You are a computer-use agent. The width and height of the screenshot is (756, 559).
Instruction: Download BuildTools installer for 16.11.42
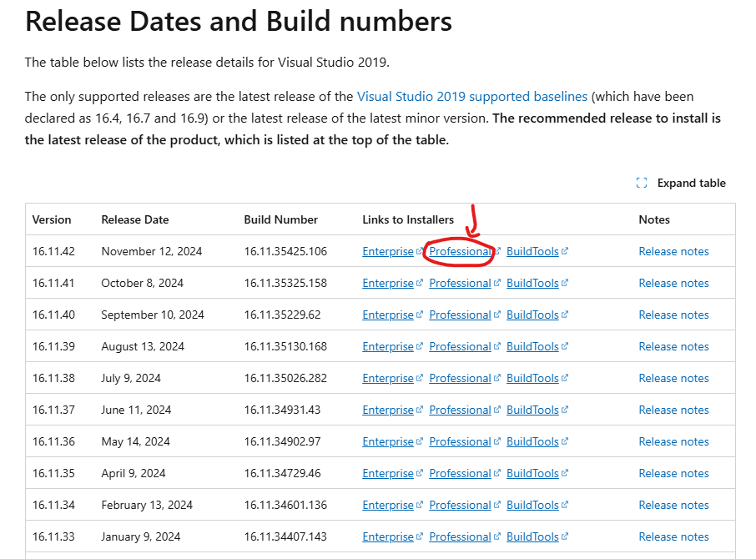click(x=532, y=252)
